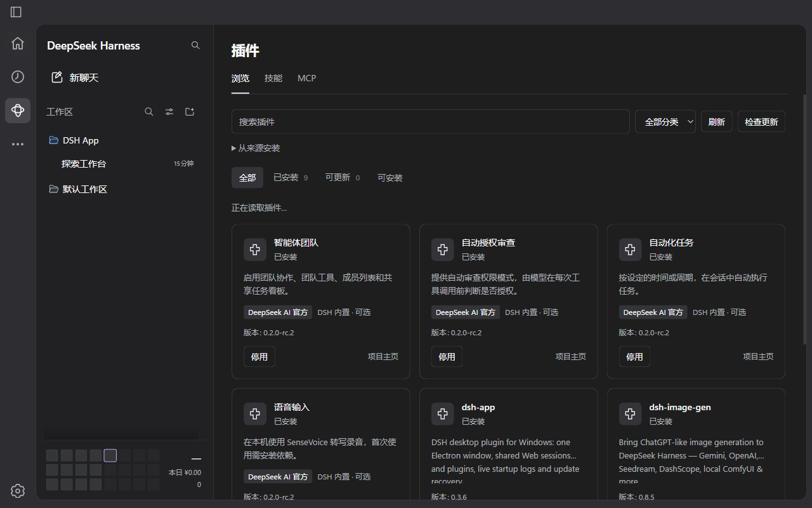Open the filter sliders icon in 工作区 header
Image resolution: width=812 pixels, height=508 pixels.
click(x=169, y=112)
